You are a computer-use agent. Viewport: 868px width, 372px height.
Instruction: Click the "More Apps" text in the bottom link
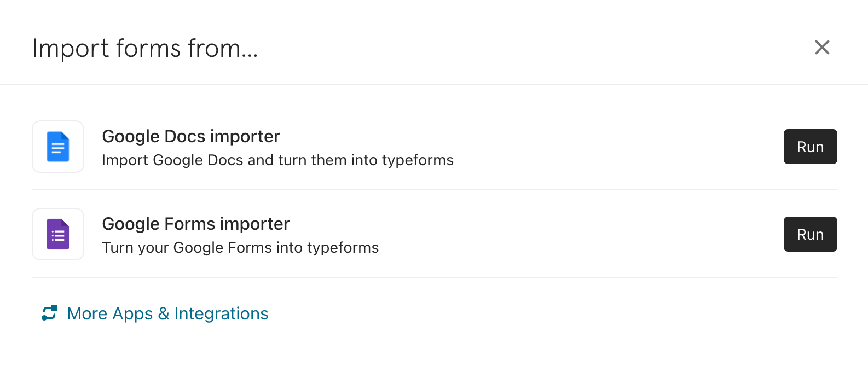[109, 313]
